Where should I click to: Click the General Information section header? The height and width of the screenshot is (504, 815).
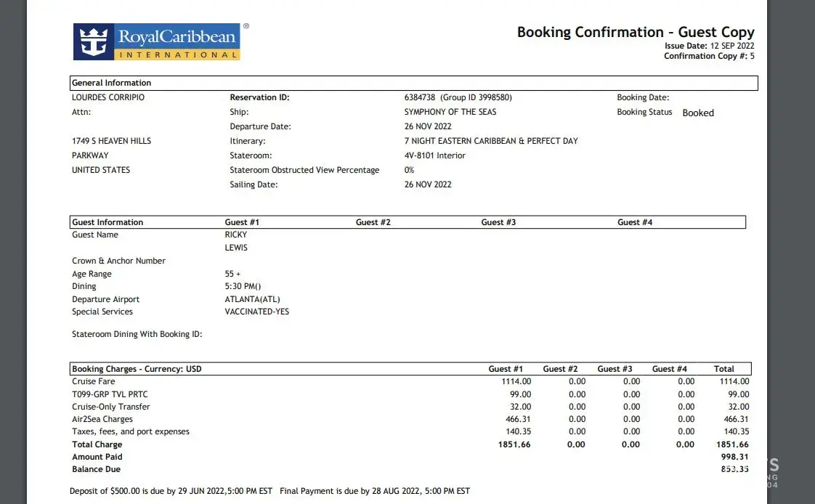414,83
